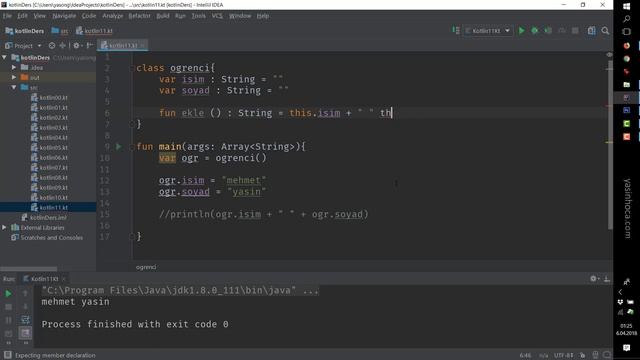
Task: Open Windows Task View
Action: click(x=627, y=32)
